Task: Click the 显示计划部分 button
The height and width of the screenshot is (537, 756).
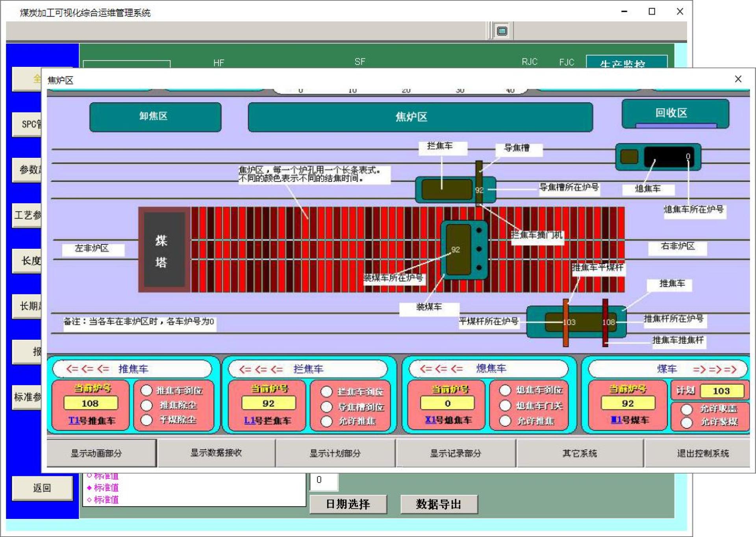Action: pyautogui.click(x=335, y=453)
